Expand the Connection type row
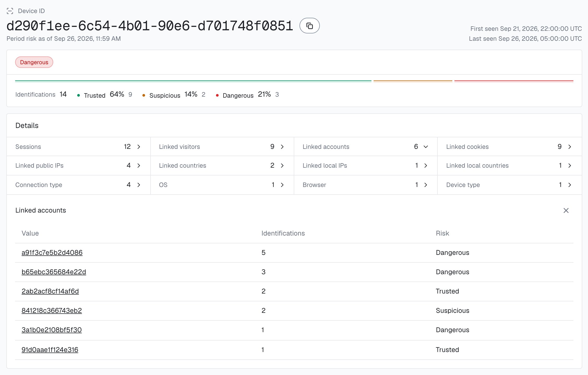The width and height of the screenshot is (588, 375). [79, 185]
